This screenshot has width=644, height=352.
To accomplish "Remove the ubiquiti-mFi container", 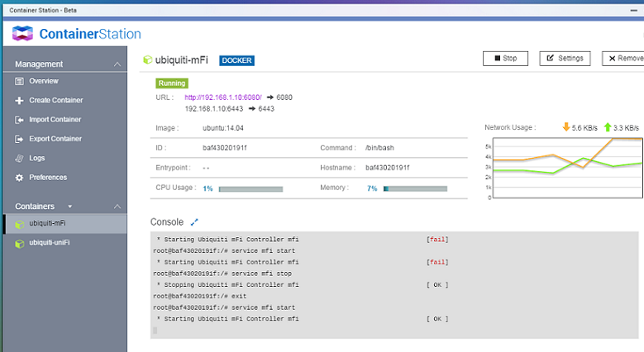I will pyautogui.click(x=623, y=59).
